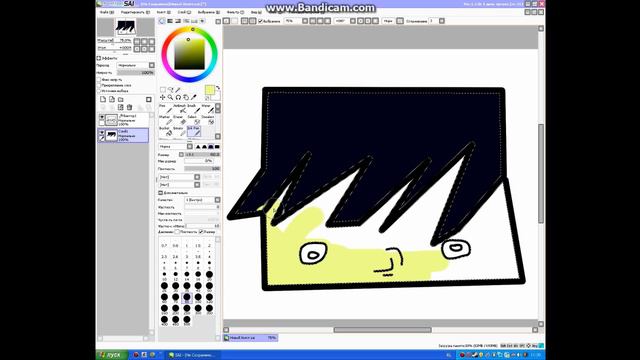Select brush size preset 500
640x360 pixels.
click(187, 320)
